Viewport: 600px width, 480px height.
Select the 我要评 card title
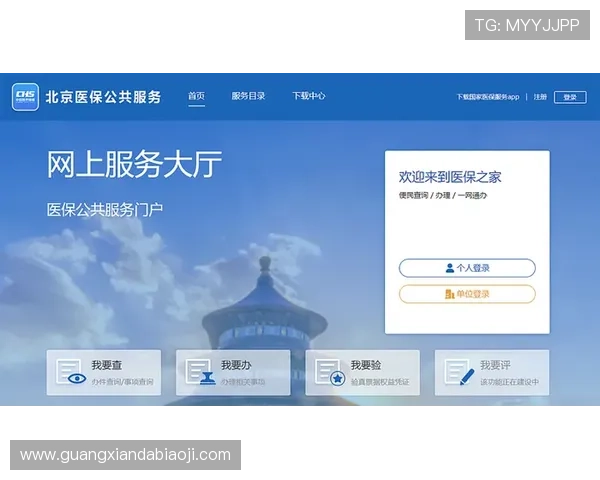[495, 365]
